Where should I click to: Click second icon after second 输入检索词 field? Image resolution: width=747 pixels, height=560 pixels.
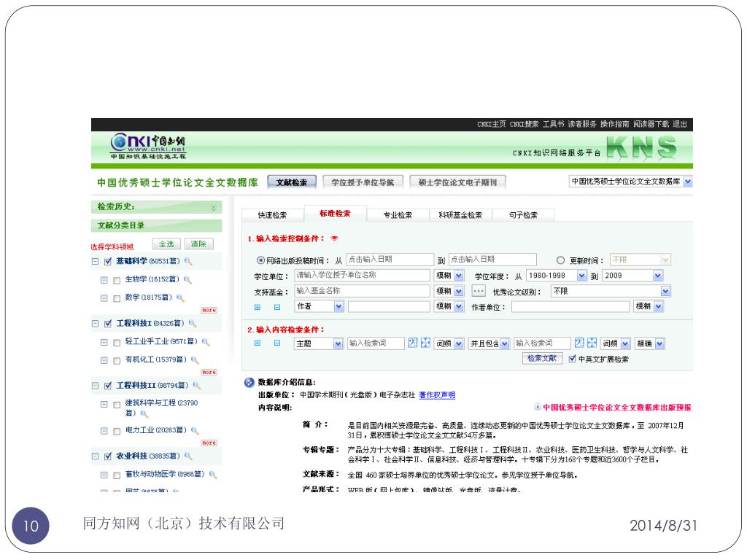(592, 343)
